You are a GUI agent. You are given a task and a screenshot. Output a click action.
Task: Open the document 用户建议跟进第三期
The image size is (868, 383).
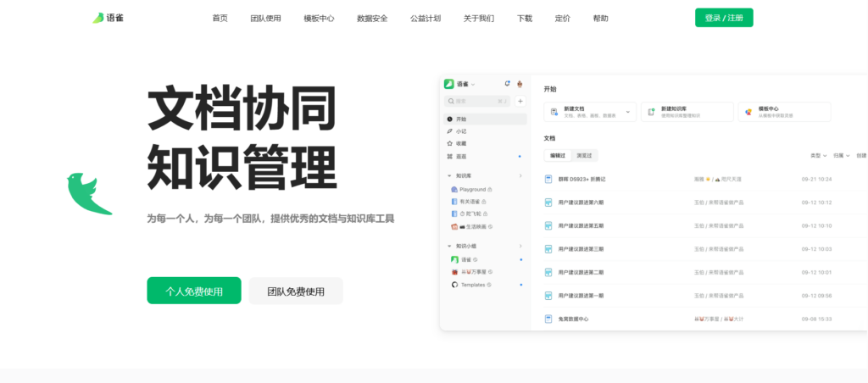(x=581, y=249)
